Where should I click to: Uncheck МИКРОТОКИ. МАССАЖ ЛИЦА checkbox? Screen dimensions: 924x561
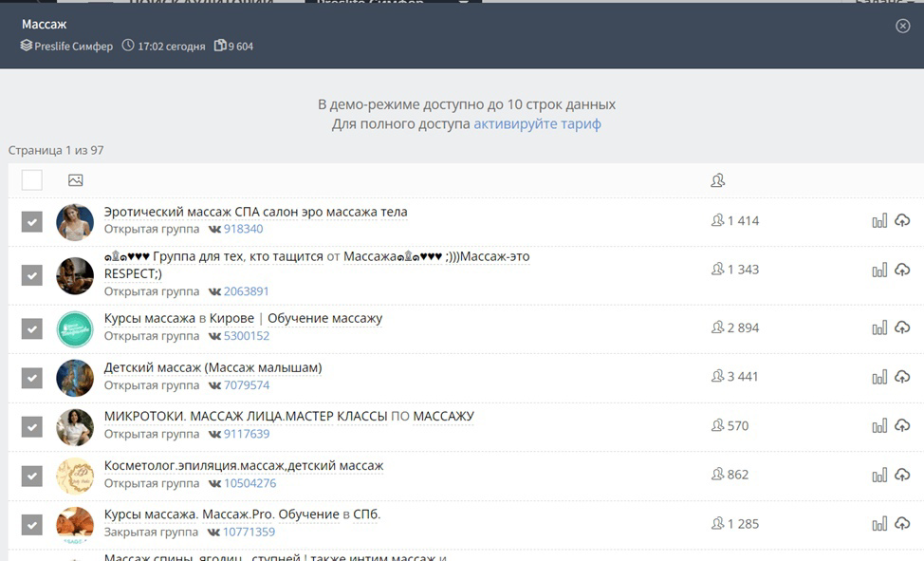coord(32,427)
